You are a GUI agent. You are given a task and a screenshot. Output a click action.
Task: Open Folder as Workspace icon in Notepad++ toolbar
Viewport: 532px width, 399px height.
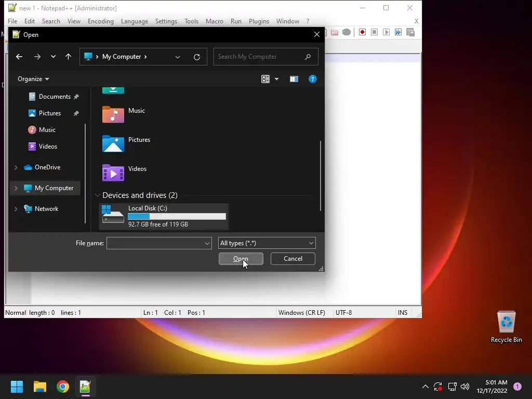click(335, 32)
